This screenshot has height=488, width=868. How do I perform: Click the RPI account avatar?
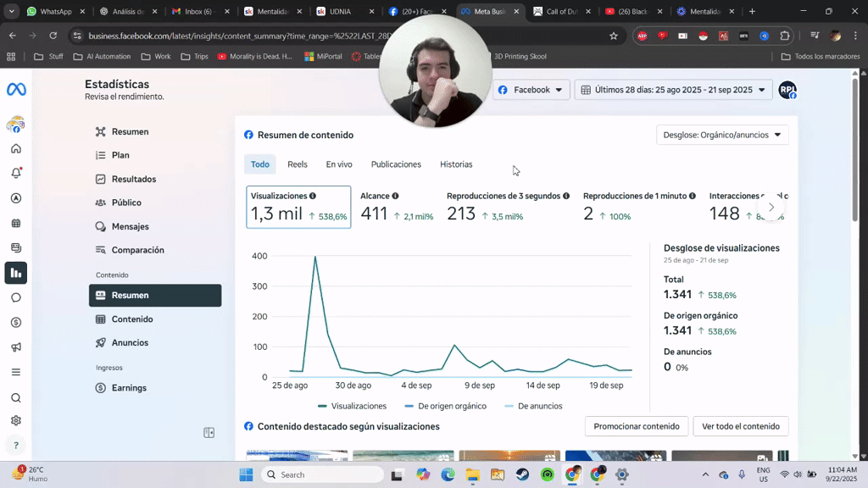click(x=787, y=90)
